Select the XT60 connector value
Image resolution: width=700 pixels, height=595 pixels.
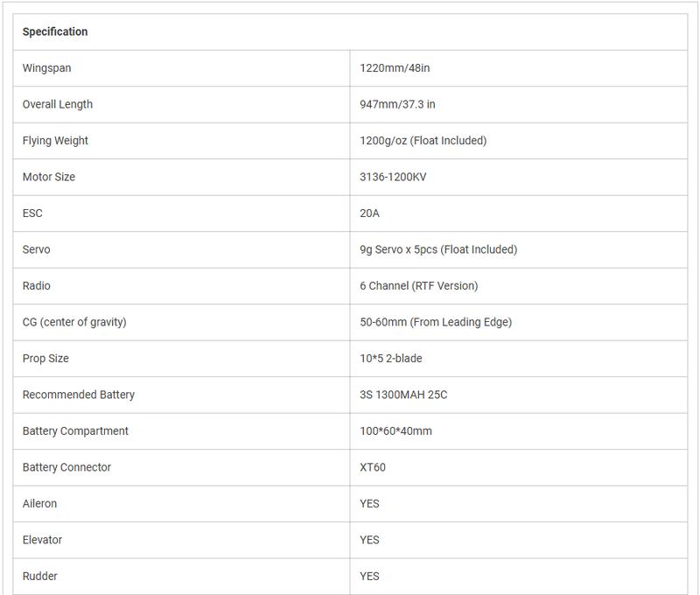pos(373,467)
